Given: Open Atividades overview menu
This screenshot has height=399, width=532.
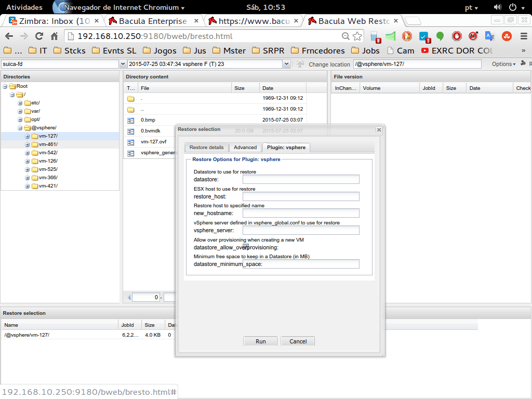Looking at the screenshot, I should (x=24, y=7).
